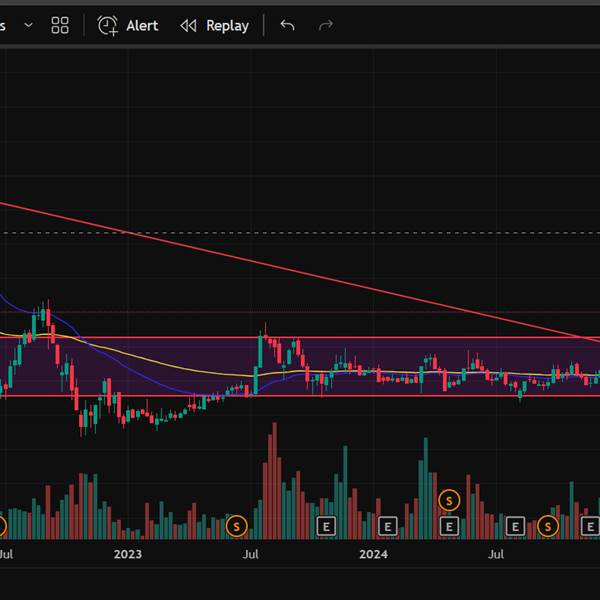
Task: Open the S split marker right of Jul 2024
Action: 548,527
